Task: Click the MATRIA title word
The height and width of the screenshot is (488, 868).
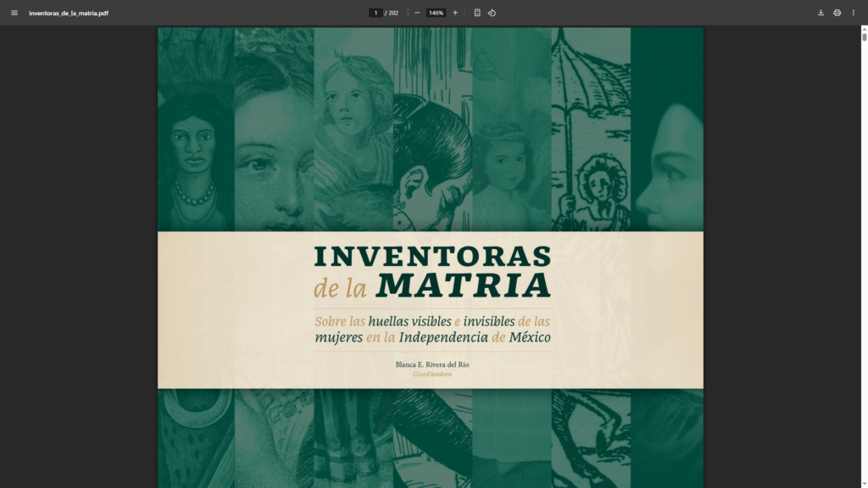Action: point(464,286)
